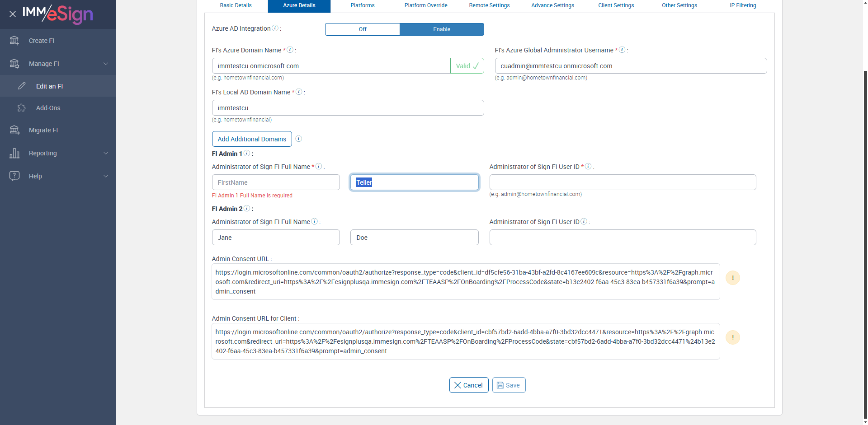Click the Admin Consent URL for Client text box
Screen dimensions: 868x425
pyautogui.click(x=466, y=341)
